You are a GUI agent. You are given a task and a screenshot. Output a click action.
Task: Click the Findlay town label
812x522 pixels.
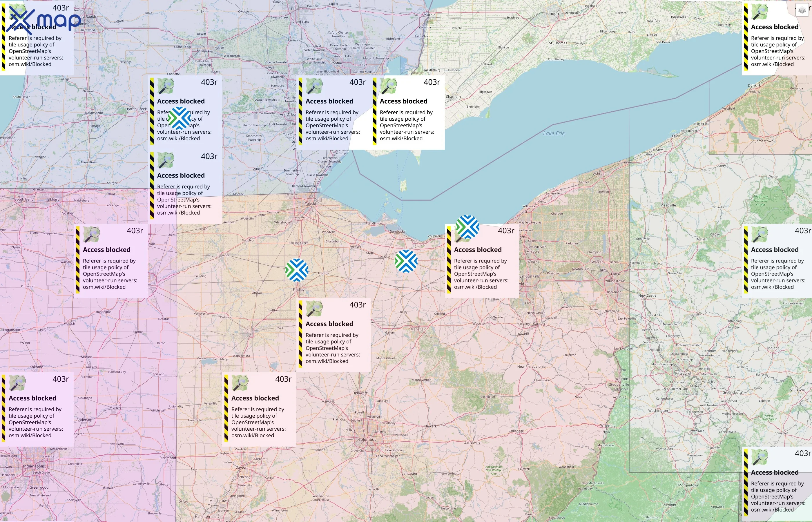pyautogui.click(x=299, y=290)
